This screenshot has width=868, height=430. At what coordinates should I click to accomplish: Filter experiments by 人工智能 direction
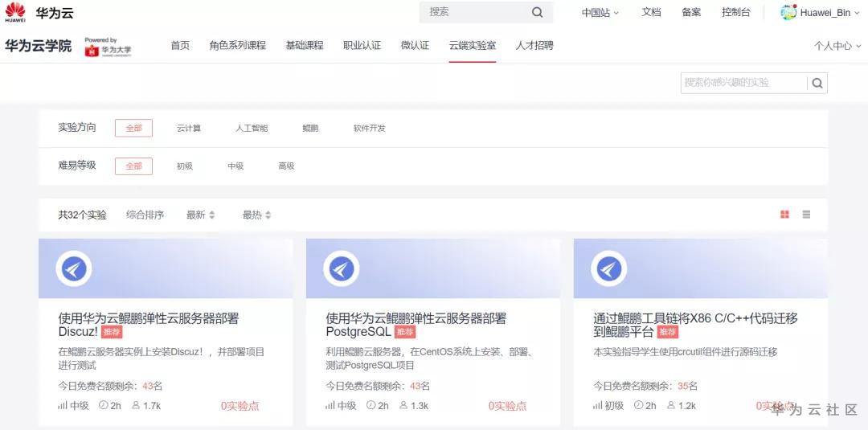coord(252,129)
